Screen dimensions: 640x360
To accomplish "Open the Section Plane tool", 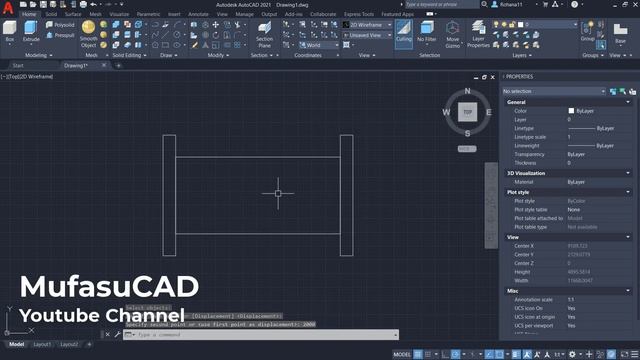I will click(264, 35).
